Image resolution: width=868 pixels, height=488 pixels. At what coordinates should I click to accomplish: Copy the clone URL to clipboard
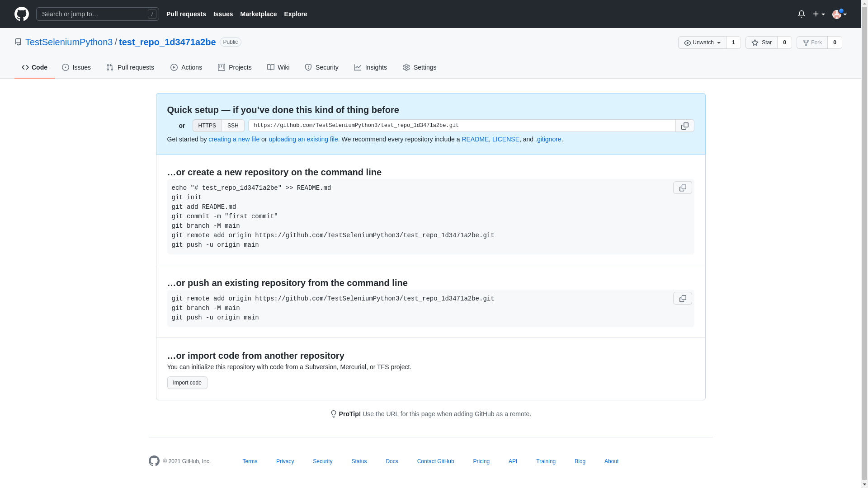pyautogui.click(x=685, y=126)
